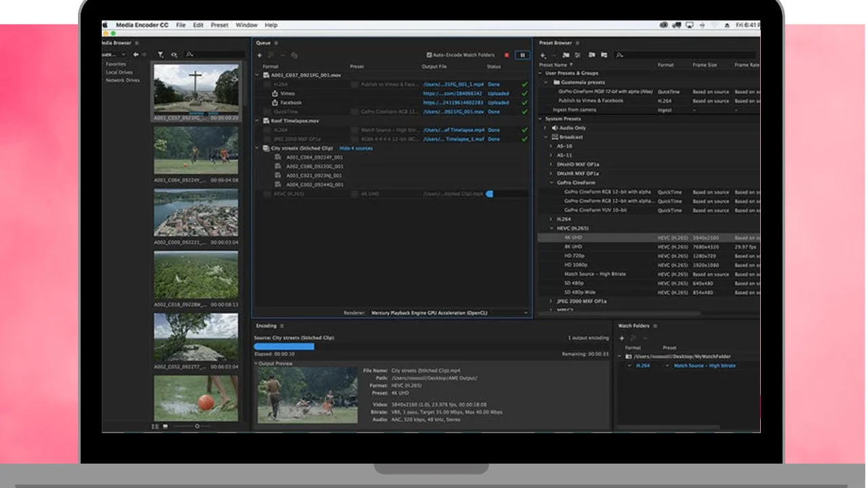Click the red Stop Queue button
Viewport: 868px width, 488px height.
coord(507,55)
